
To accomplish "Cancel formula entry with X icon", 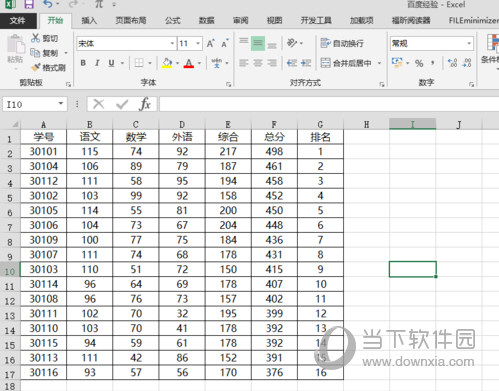I will click(x=99, y=104).
